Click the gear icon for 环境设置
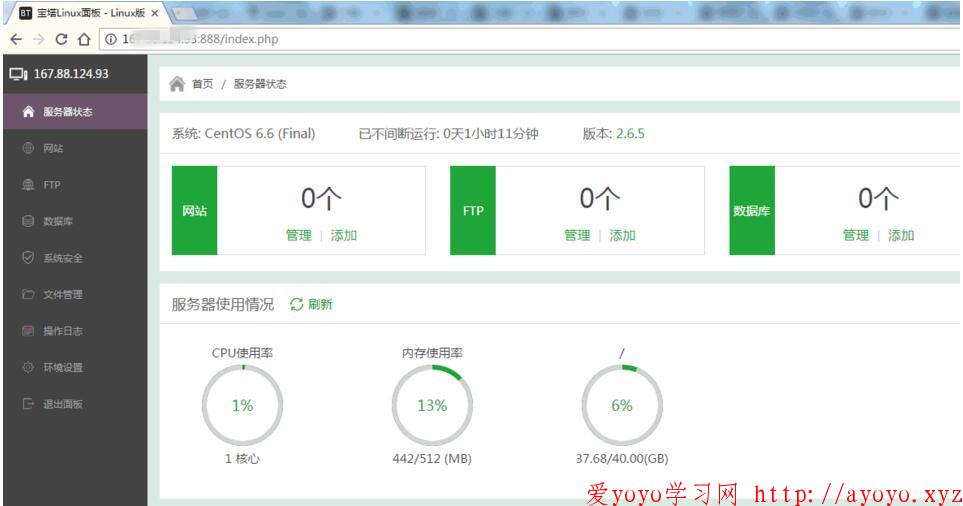963x506 pixels. tap(28, 367)
